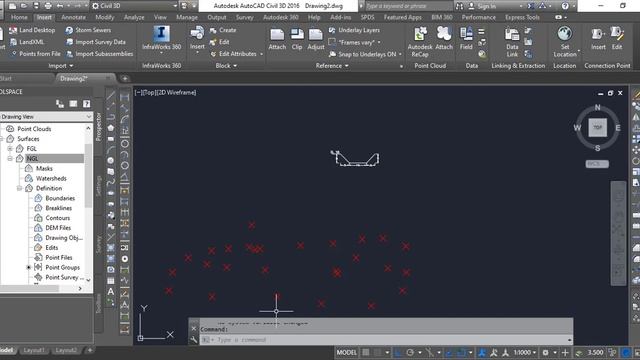640x360 pixels.
Task: Open the vertical Prospector tab
Action: (x=98, y=127)
